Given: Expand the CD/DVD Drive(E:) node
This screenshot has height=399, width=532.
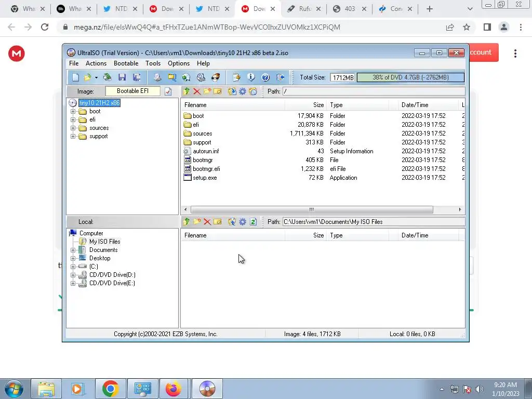Looking at the screenshot, I should coord(73,283).
